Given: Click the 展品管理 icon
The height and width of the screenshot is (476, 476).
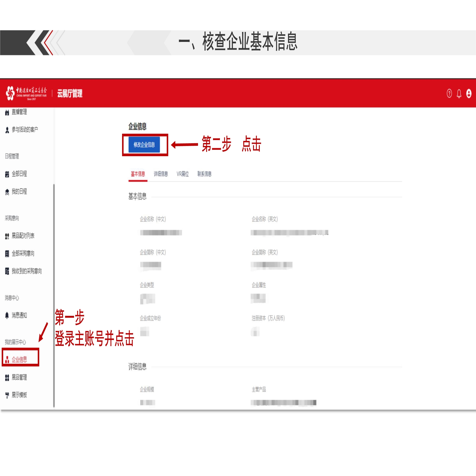Looking at the screenshot, I should [x=7, y=378].
